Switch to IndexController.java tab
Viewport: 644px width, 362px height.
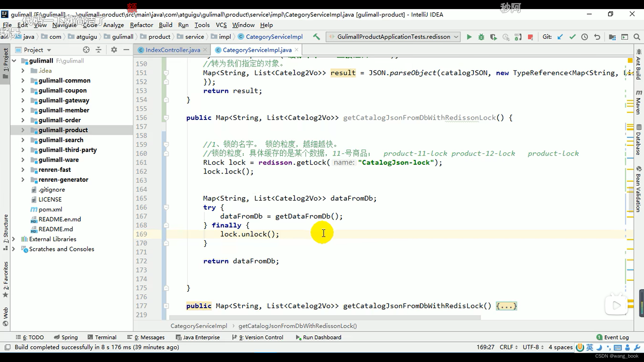[173, 50]
